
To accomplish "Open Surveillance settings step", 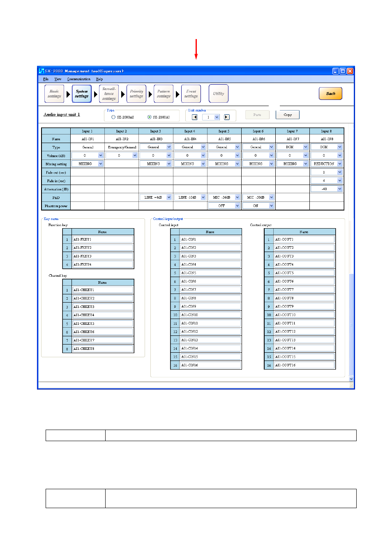I will coord(109,94).
